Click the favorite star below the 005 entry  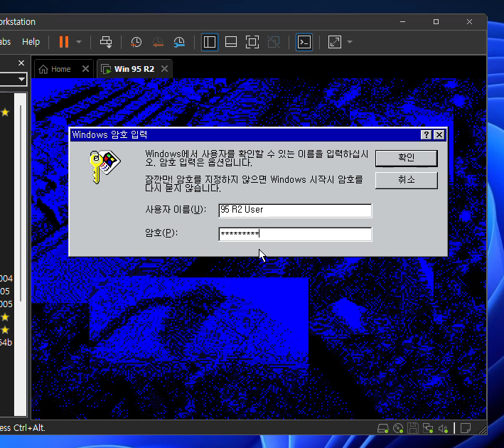point(5,317)
